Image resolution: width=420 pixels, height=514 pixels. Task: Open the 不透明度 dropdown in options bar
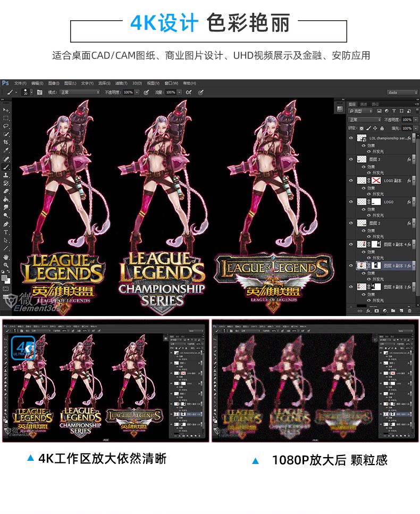[137, 93]
